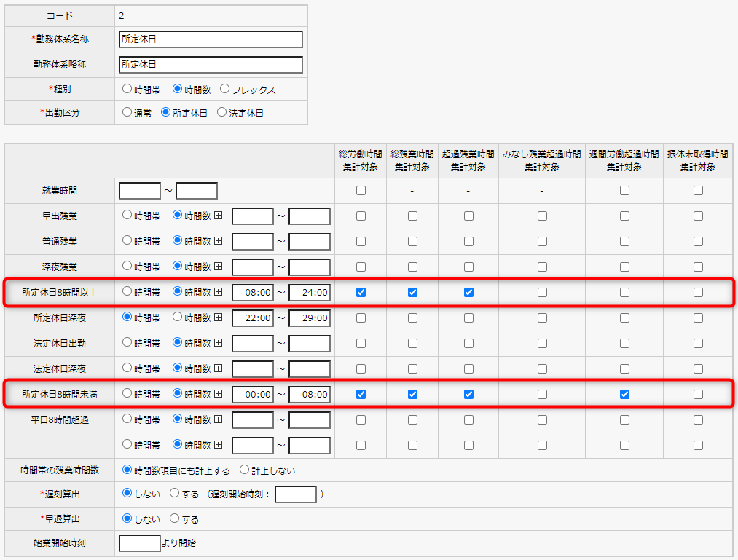Expand plus icon beside 深夜残業 時間数
Viewport: 738px width, 560px height.
[x=218, y=267]
